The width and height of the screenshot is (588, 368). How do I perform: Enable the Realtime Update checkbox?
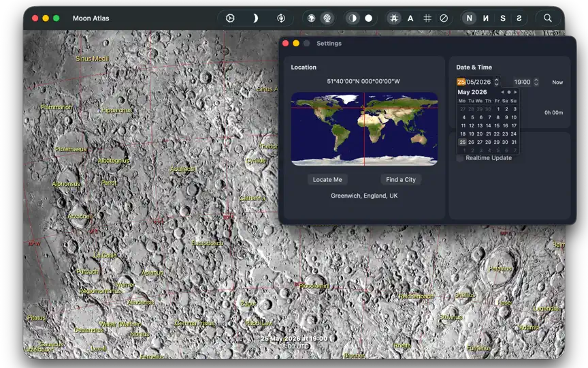460,158
